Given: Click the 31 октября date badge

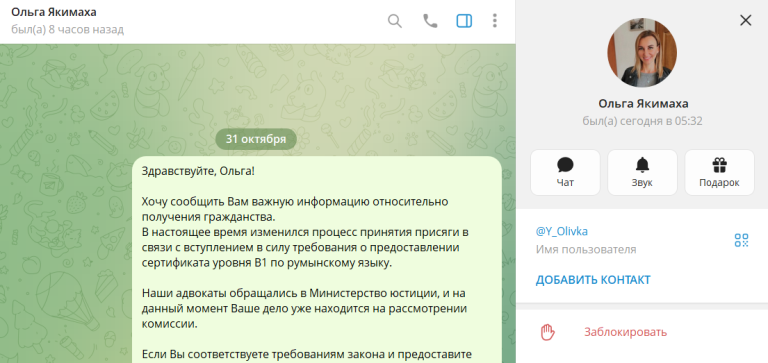Looking at the screenshot, I should (x=256, y=139).
